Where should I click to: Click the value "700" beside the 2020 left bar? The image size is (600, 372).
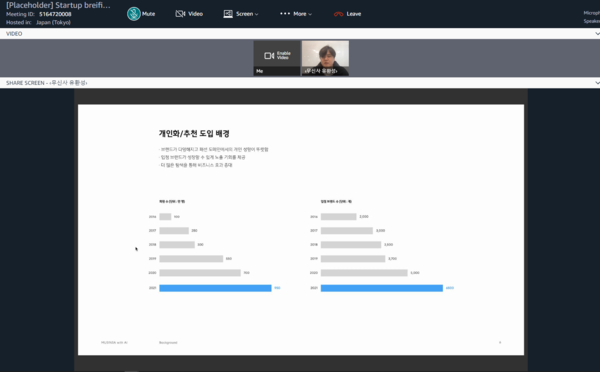(246, 273)
